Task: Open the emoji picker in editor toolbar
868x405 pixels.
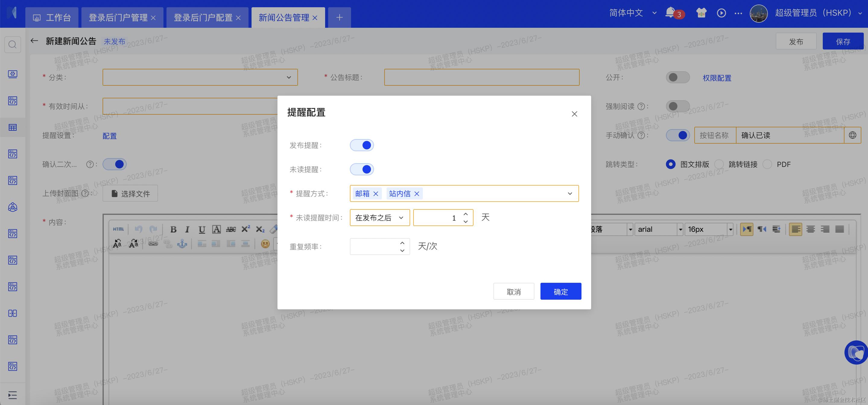Action: (x=265, y=244)
